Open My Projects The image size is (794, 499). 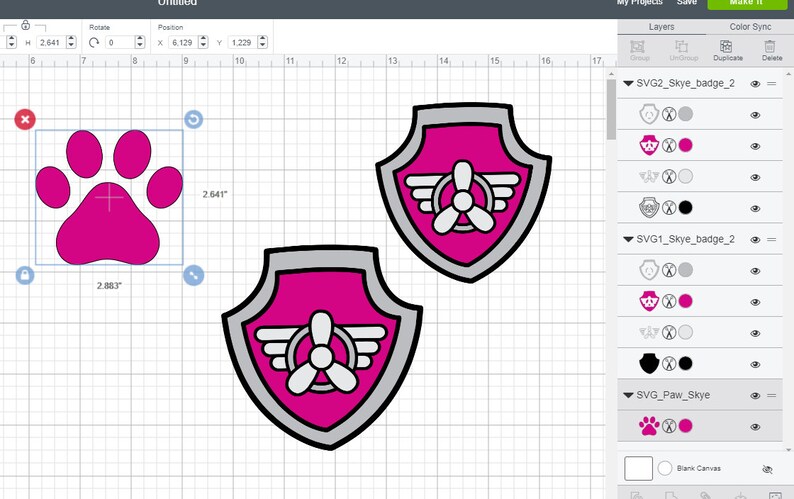click(x=640, y=3)
